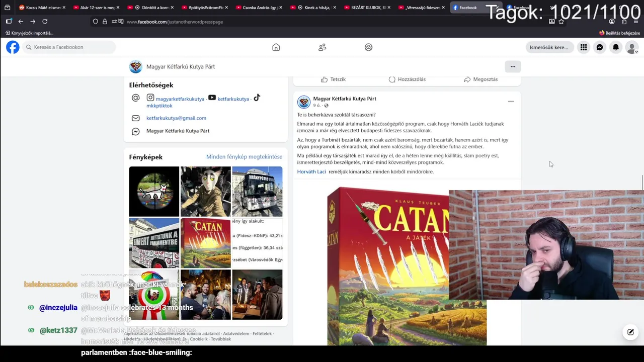Open the ketfarkukutya YouTube link
Image resolution: width=644 pixels, height=362 pixels.
click(x=233, y=99)
